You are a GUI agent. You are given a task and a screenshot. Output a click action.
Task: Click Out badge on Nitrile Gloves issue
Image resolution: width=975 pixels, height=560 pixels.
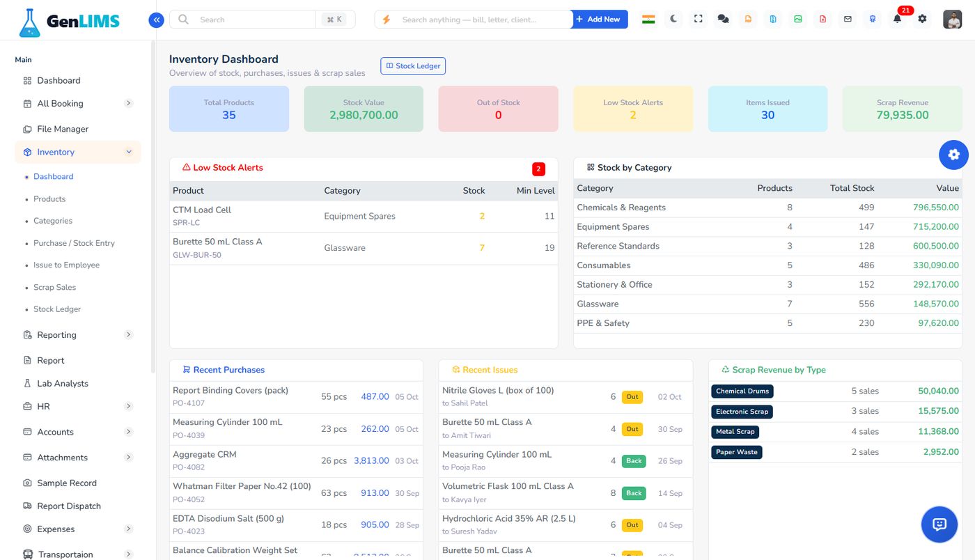[x=632, y=397]
